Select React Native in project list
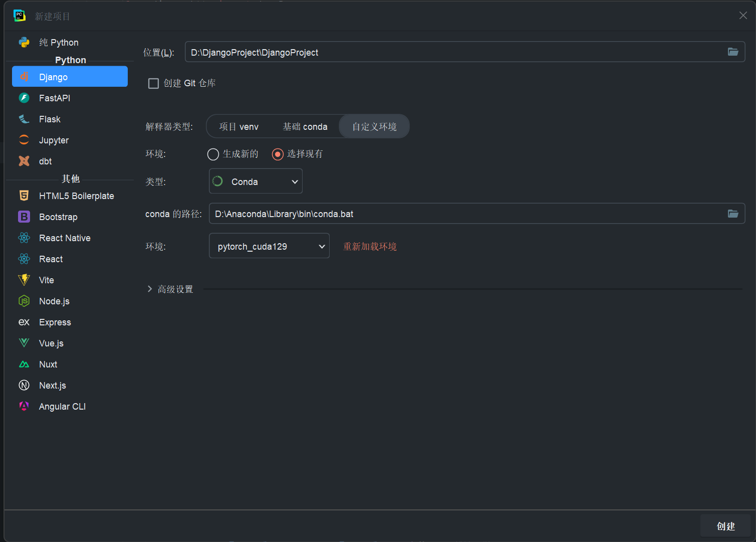756x542 pixels. 70,238
